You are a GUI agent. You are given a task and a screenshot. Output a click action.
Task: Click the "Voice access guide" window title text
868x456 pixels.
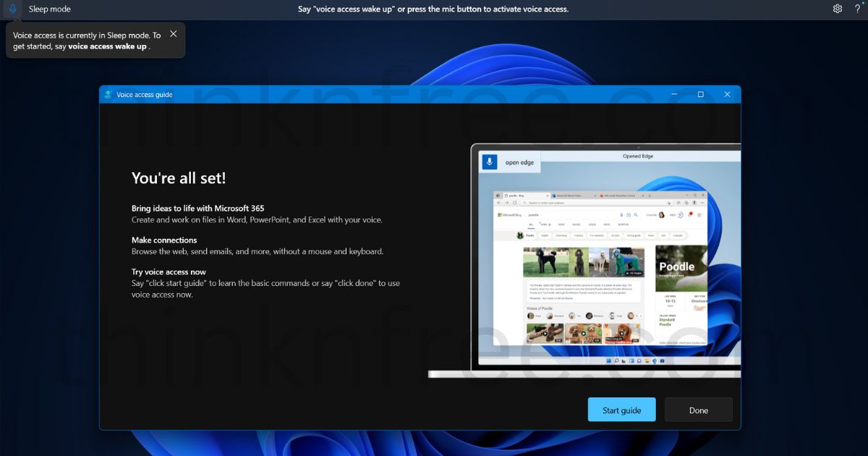[x=145, y=94]
